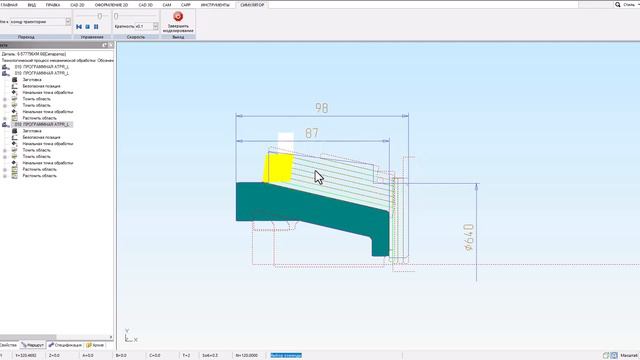Switch to the ВИД ribbon tab
This screenshot has width=640, height=360.
[x=31, y=5]
